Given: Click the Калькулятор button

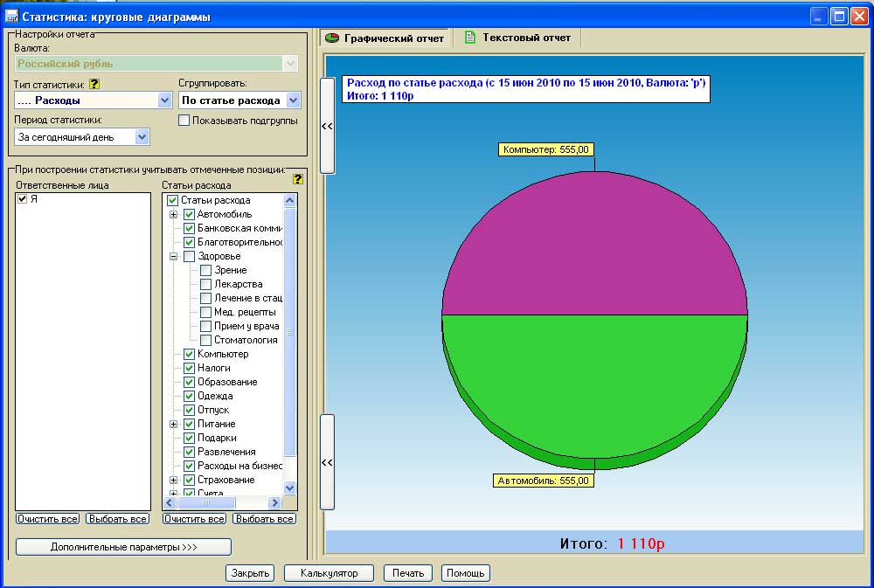Looking at the screenshot, I should (x=329, y=573).
